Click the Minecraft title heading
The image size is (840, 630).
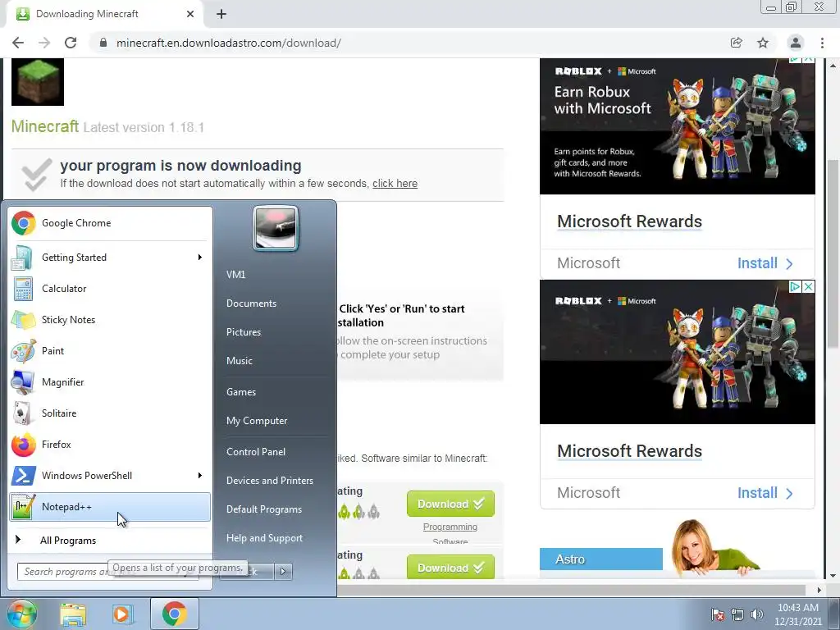(45, 126)
